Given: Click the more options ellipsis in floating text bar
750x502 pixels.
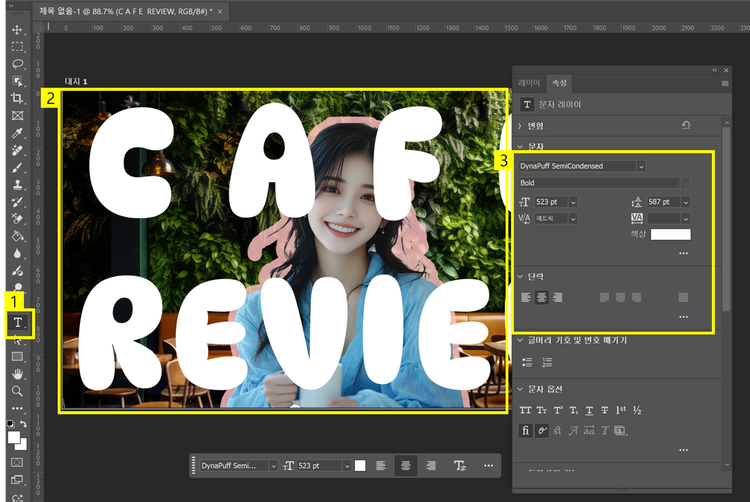Looking at the screenshot, I should (488, 466).
